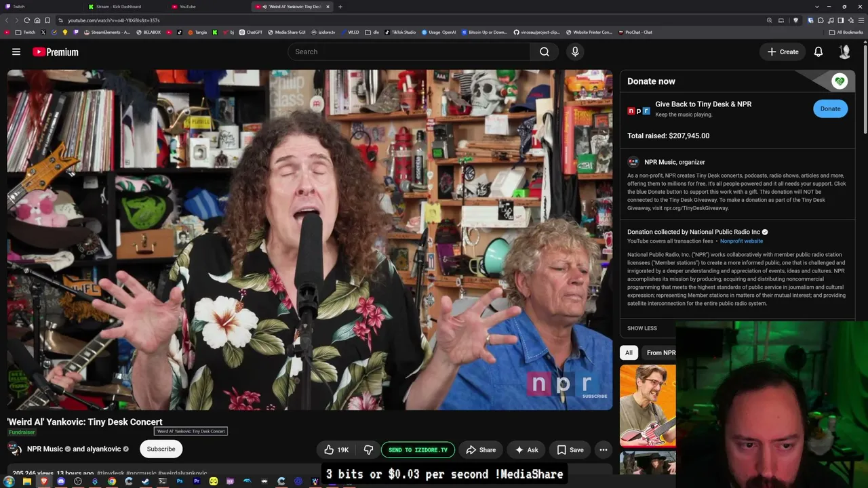Like the video with thumbs up

point(336,449)
